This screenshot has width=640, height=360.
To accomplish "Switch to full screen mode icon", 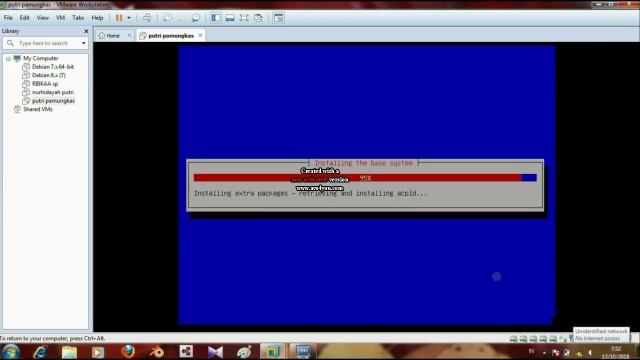I will [244, 18].
